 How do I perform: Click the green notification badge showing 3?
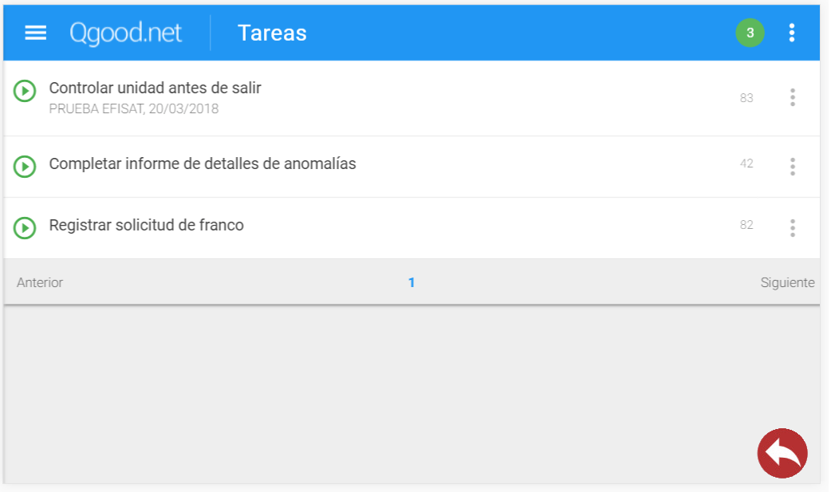tap(750, 33)
